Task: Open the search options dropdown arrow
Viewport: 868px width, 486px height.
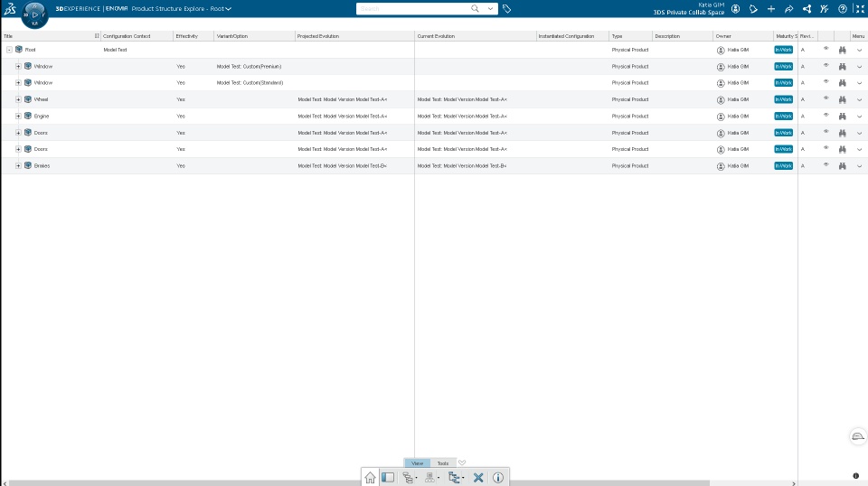Action: coord(490,8)
